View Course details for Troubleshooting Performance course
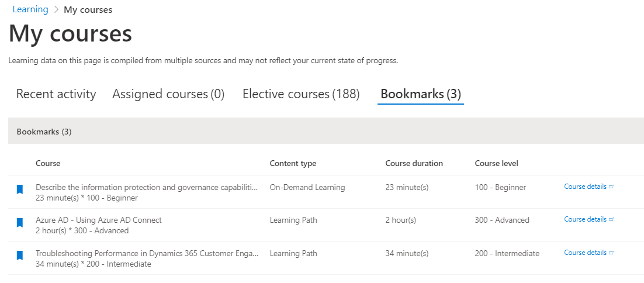The image size is (644, 283). pyautogui.click(x=585, y=253)
